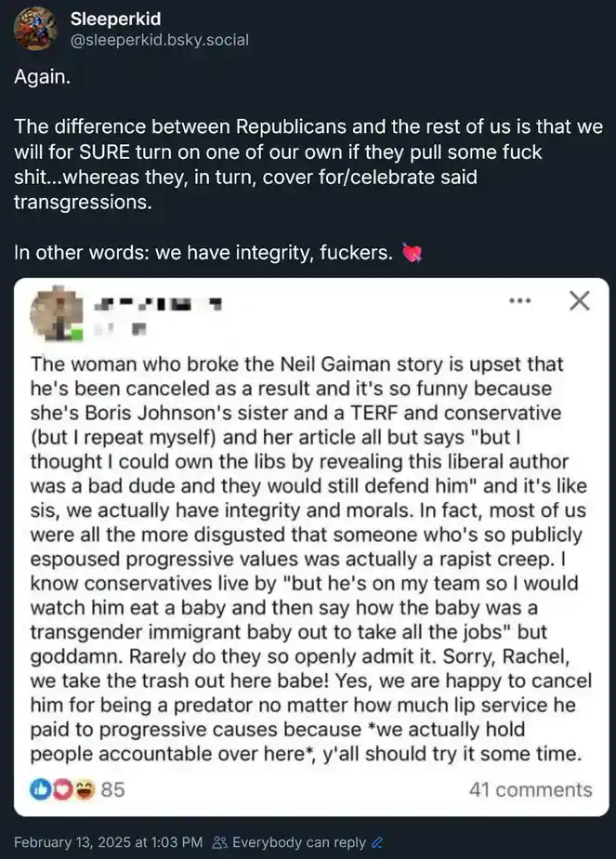Click the Sleeperkid display name
Screen dimensions: 616x859
click(x=115, y=19)
